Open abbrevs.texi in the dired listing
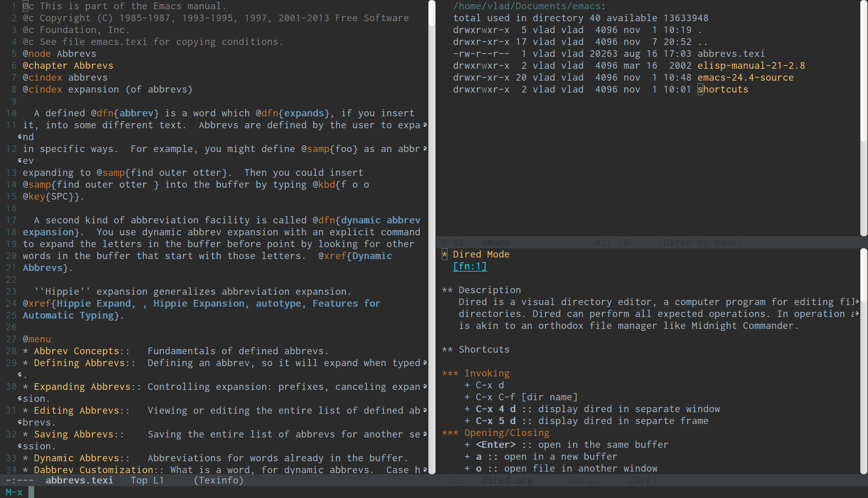Screen dimensions: 868x498 tap(731, 54)
